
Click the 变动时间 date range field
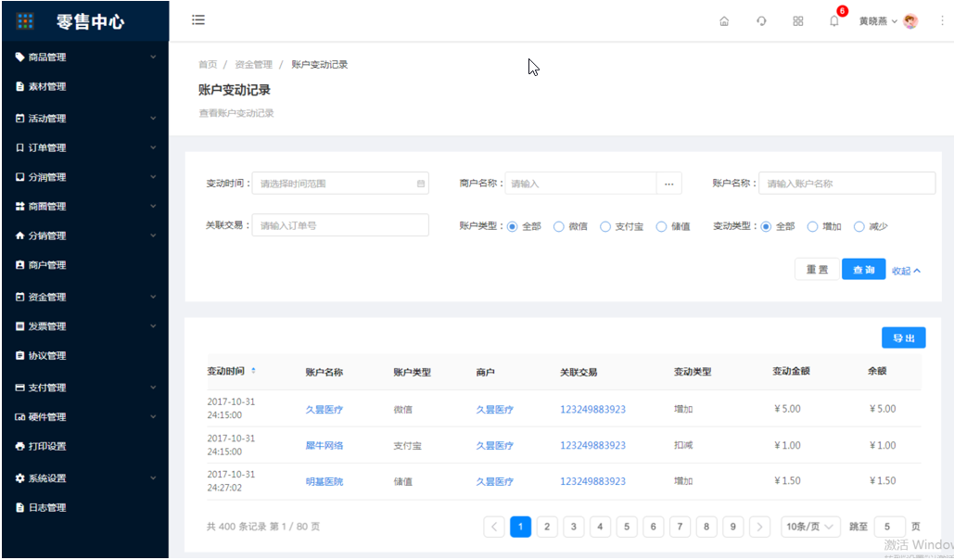tap(340, 184)
